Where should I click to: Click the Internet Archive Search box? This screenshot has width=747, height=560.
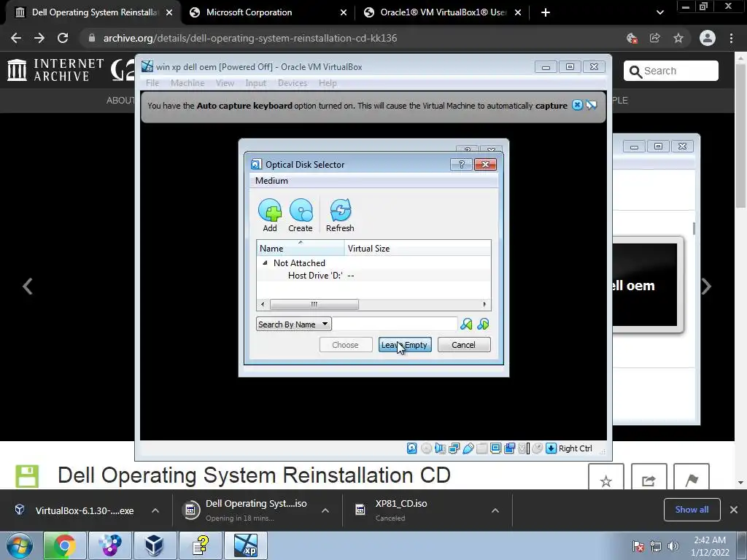tap(671, 71)
